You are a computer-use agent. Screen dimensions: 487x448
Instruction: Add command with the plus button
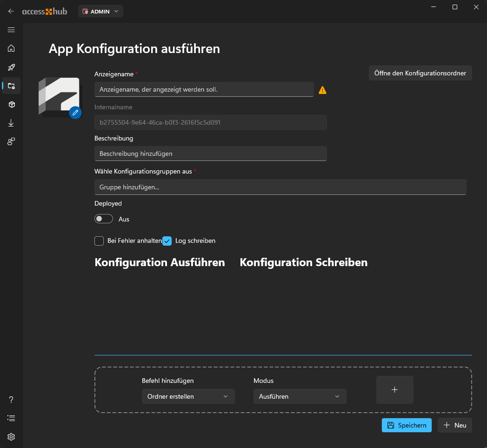(x=395, y=390)
